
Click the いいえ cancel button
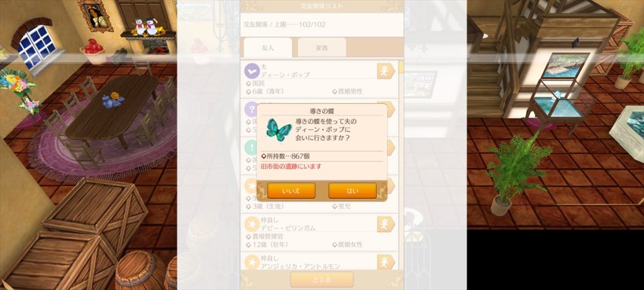click(x=291, y=191)
